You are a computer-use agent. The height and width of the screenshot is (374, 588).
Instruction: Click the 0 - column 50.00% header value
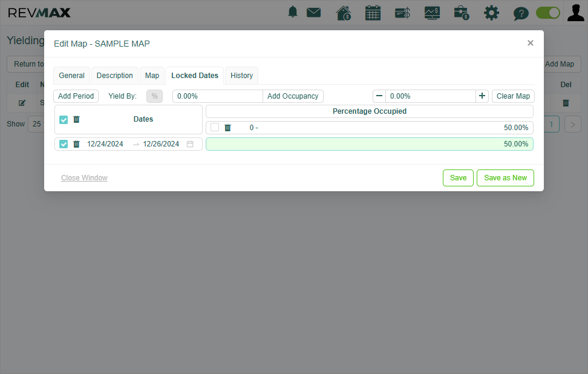tap(516, 128)
